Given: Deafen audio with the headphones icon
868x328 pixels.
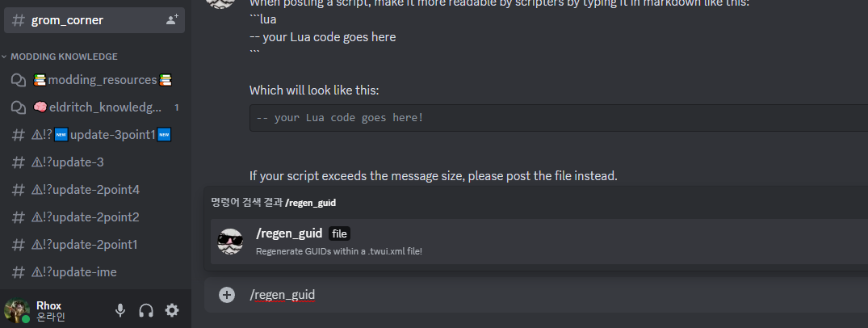Looking at the screenshot, I should pyautogui.click(x=146, y=310).
